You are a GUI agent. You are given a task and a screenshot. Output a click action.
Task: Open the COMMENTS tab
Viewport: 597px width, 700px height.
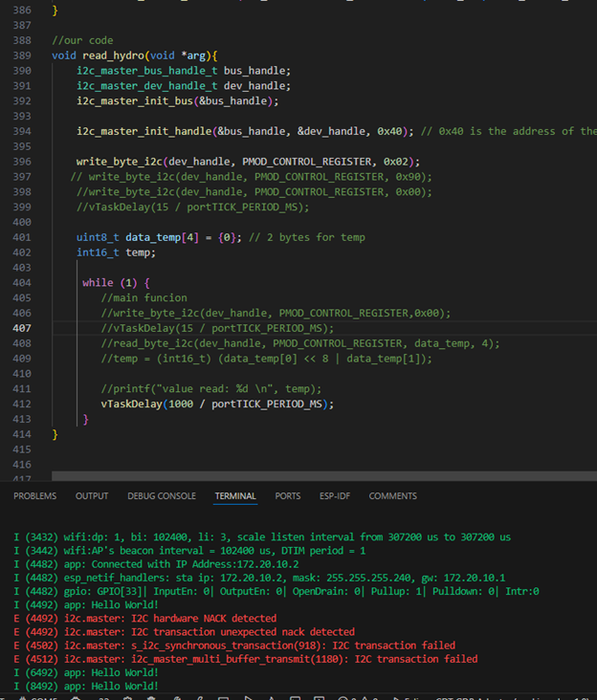(392, 496)
